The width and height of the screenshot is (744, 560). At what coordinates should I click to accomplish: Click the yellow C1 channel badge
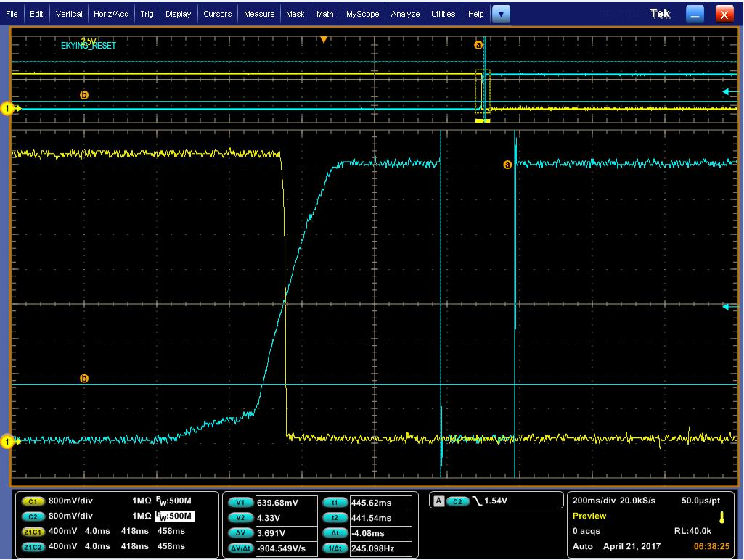33,501
